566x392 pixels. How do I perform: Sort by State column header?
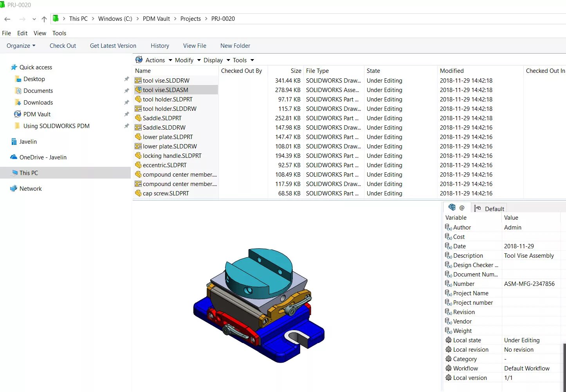(373, 70)
